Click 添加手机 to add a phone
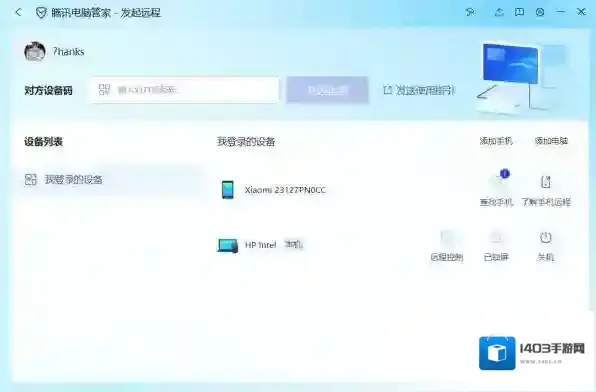This screenshot has width=596, height=392. click(496, 141)
